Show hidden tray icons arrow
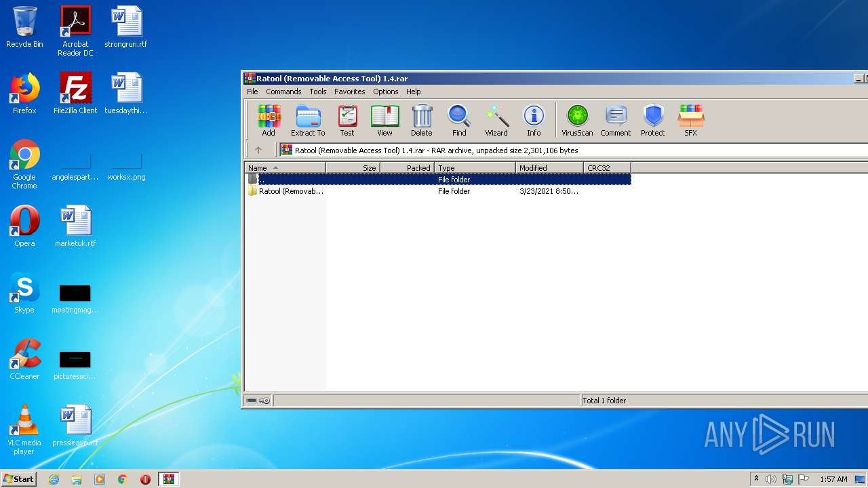 (756, 479)
